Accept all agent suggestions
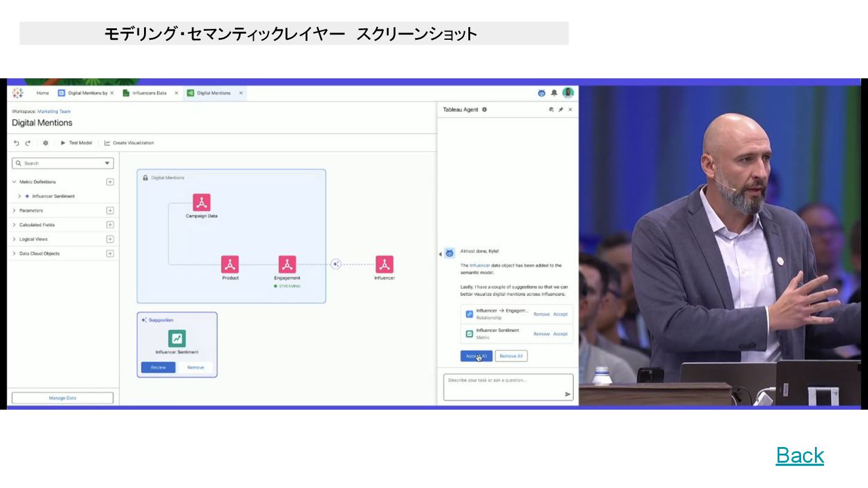The height and width of the screenshot is (488, 868). click(x=476, y=356)
